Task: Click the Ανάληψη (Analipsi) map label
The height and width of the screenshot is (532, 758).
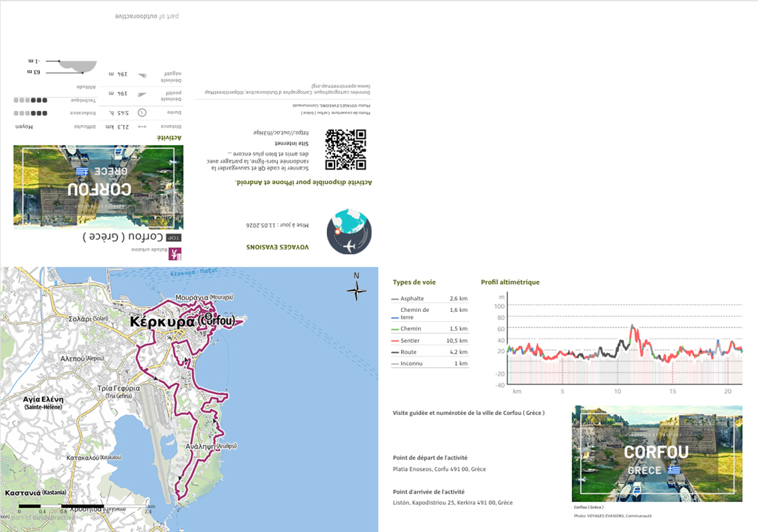Action: point(211,446)
